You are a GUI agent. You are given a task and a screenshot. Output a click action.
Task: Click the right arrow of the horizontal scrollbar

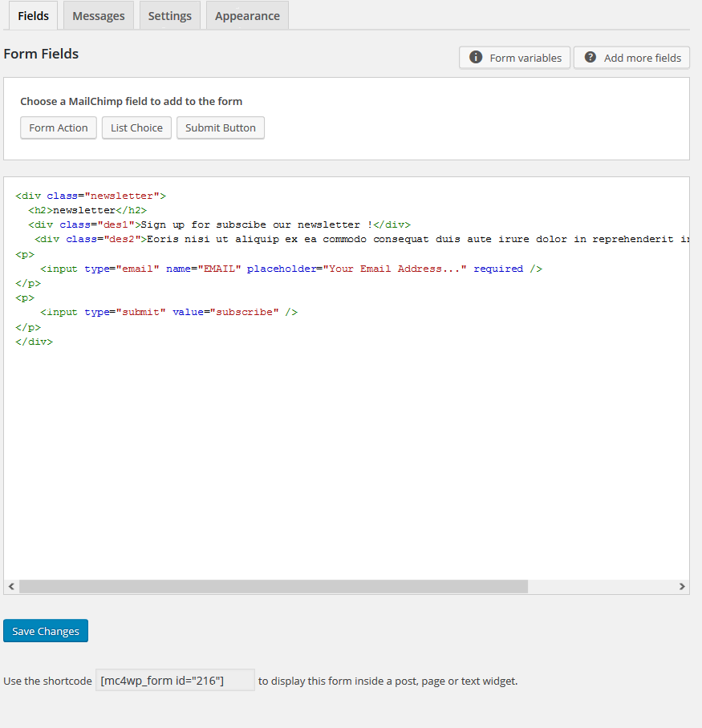click(x=682, y=586)
